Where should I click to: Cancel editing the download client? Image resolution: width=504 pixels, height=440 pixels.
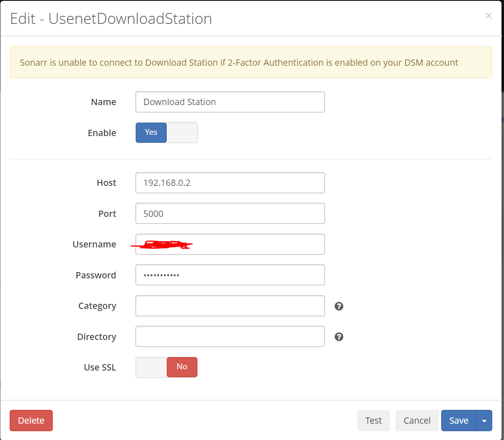point(417,420)
